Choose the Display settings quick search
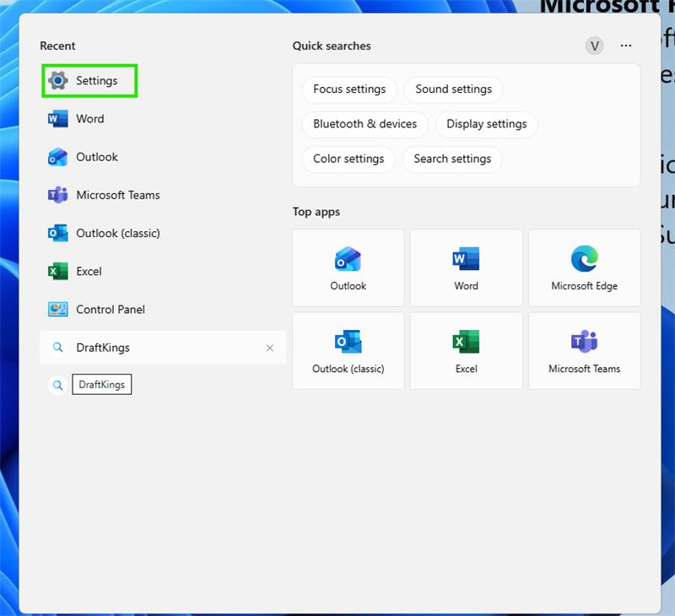675x616 pixels. pos(487,124)
